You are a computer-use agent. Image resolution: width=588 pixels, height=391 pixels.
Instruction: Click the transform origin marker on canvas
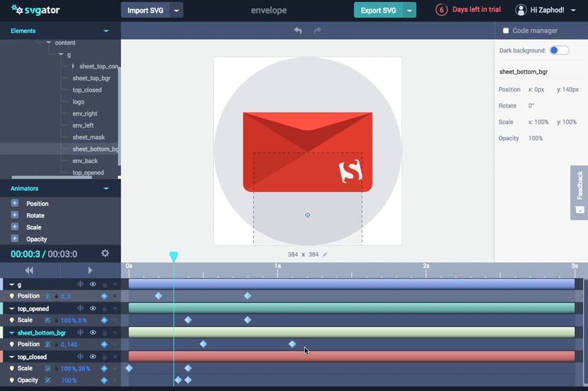[307, 215]
